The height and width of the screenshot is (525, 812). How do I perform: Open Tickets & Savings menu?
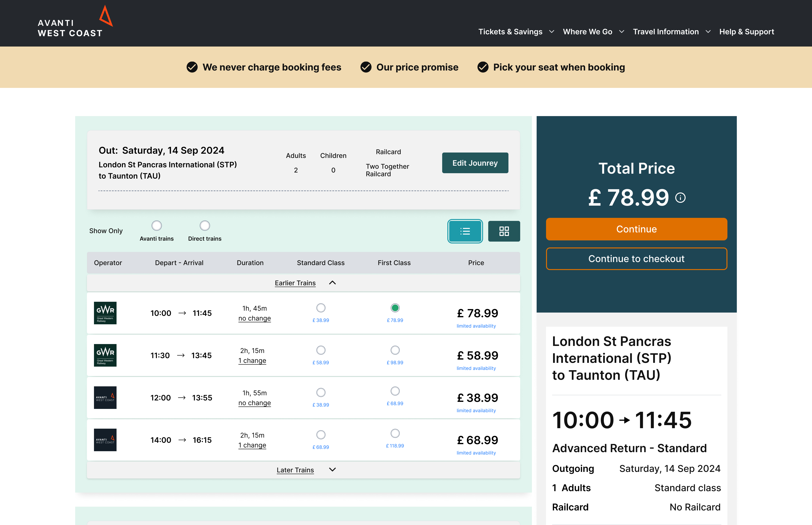point(510,32)
